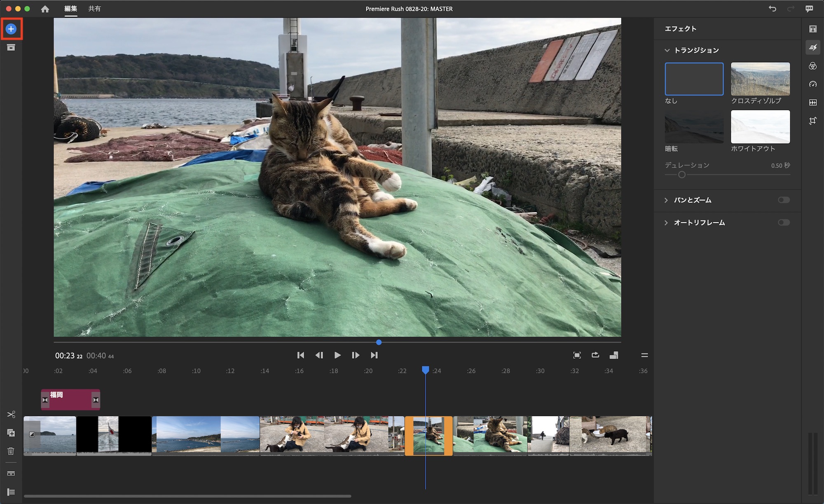
Task: Expand the オートリフレーム section chevron
Action: 667,223
